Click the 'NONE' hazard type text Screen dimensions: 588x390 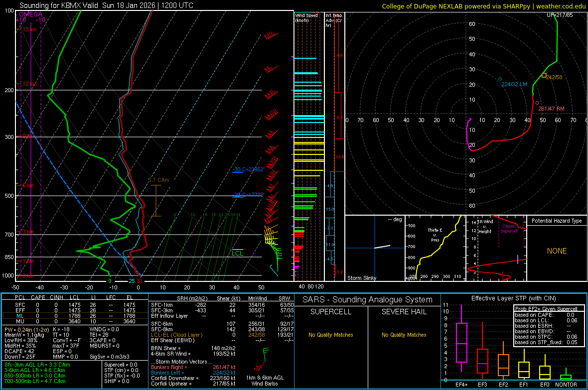557,251
